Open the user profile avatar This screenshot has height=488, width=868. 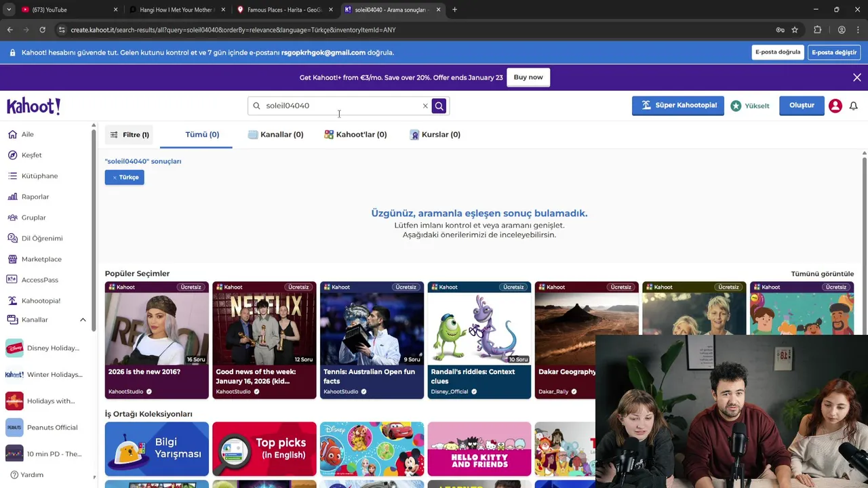pos(835,106)
